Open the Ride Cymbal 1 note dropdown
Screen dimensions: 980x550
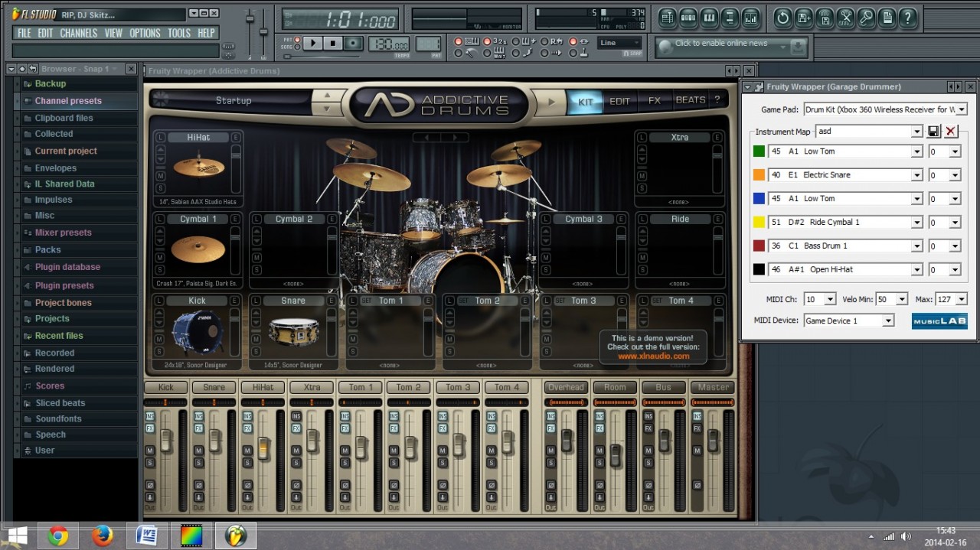point(917,223)
